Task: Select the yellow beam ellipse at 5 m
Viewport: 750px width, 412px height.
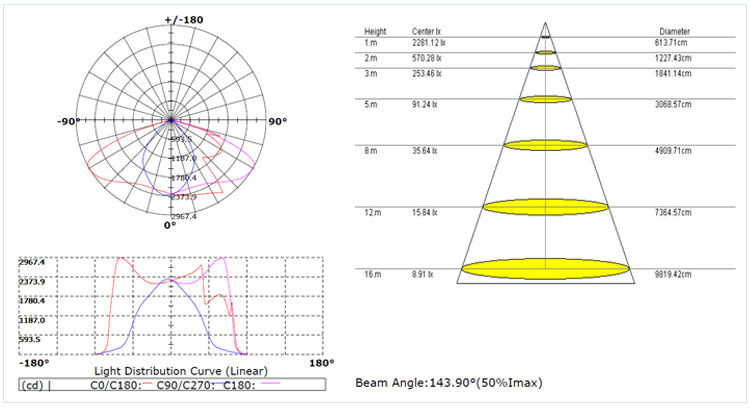Action: point(545,99)
